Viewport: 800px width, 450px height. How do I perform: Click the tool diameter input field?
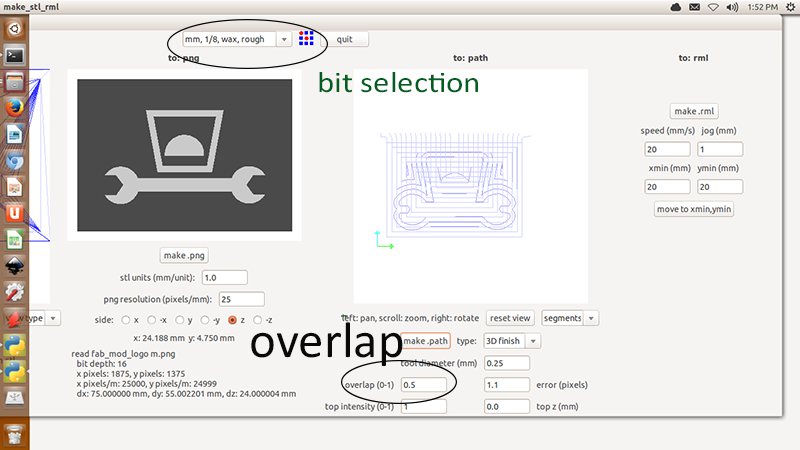[x=507, y=363]
